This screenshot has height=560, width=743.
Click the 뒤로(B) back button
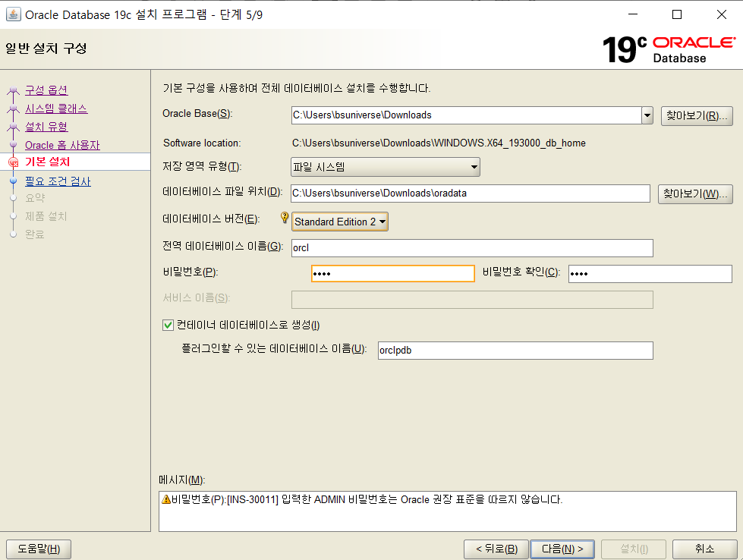click(496, 549)
